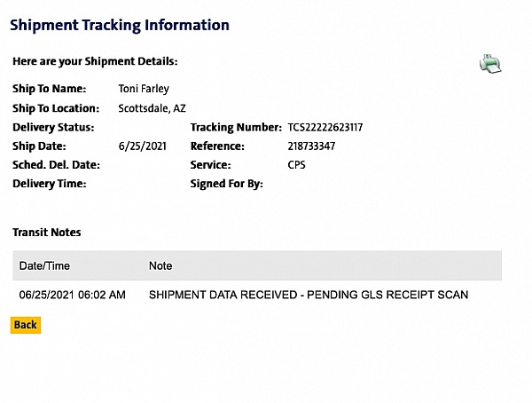The width and height of the screenshot is (532, 403).
Task: Click the Sched. Del. Date label
Action: (x=56, y=165)
